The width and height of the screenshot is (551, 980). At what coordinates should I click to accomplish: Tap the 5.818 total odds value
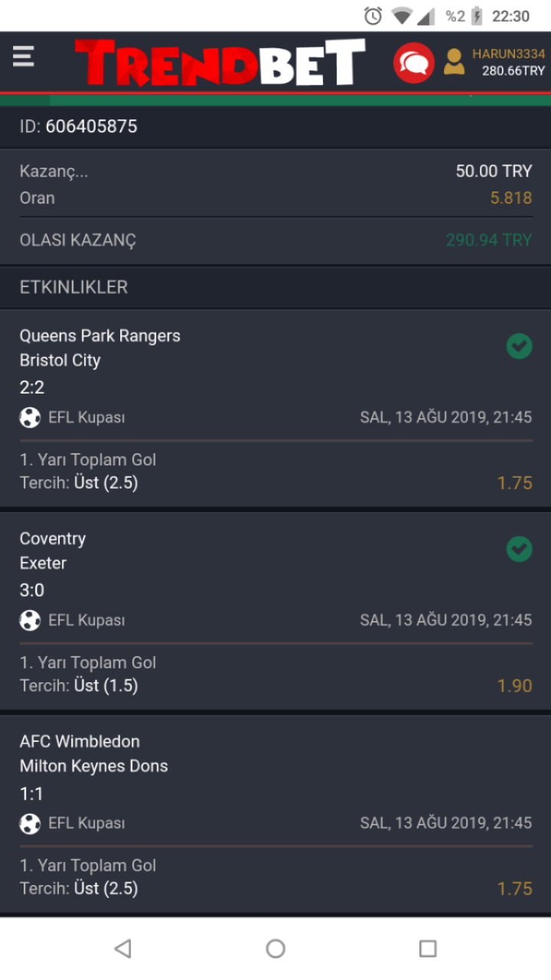(510, 198)
